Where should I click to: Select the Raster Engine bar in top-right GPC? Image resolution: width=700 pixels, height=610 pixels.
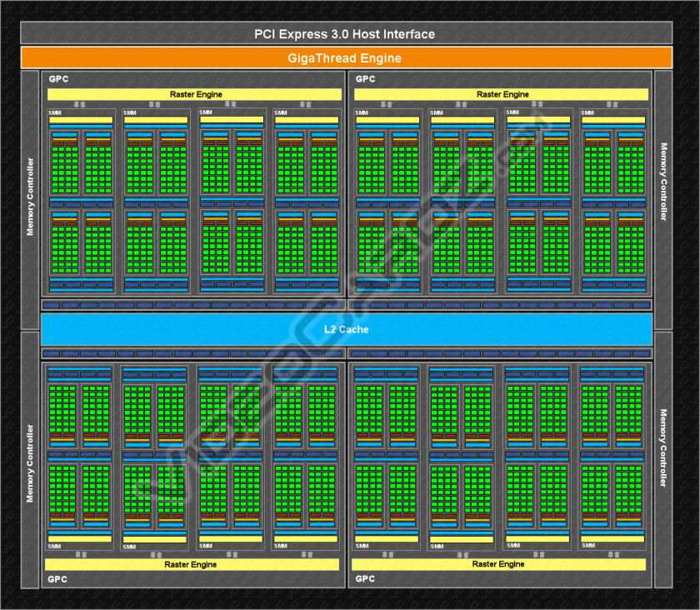click(x=501, y=94)
